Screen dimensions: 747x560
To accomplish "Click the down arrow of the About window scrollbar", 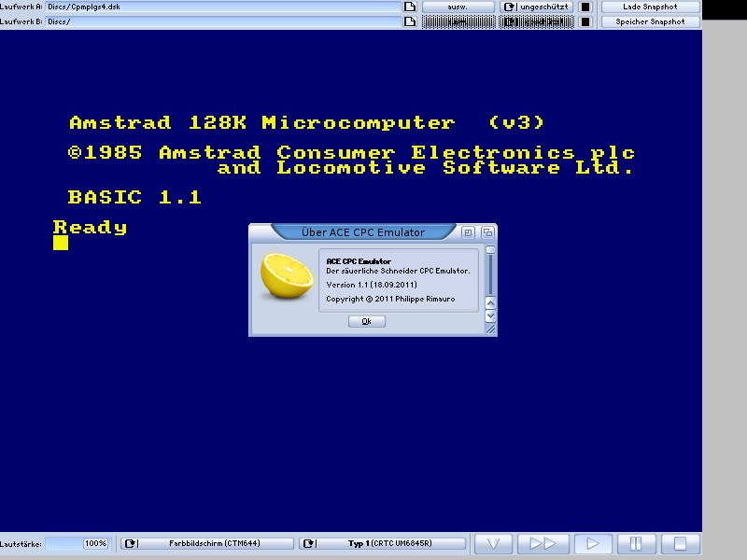I will pos(491,316).
